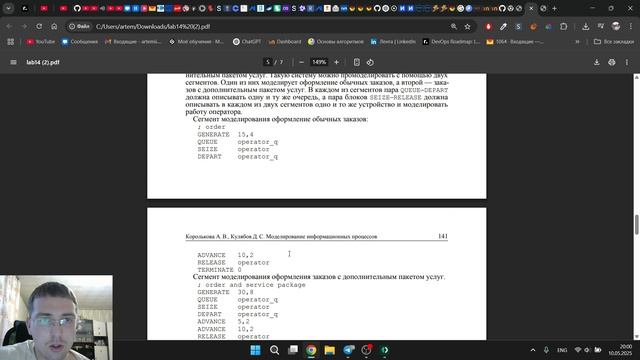Open the Основы алгоритмов bookmark

(x=336, y=42)
